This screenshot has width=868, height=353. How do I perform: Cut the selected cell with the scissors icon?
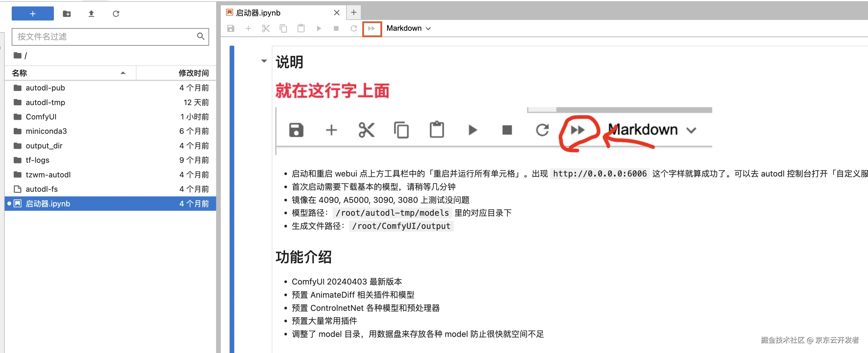click(266, 29)
